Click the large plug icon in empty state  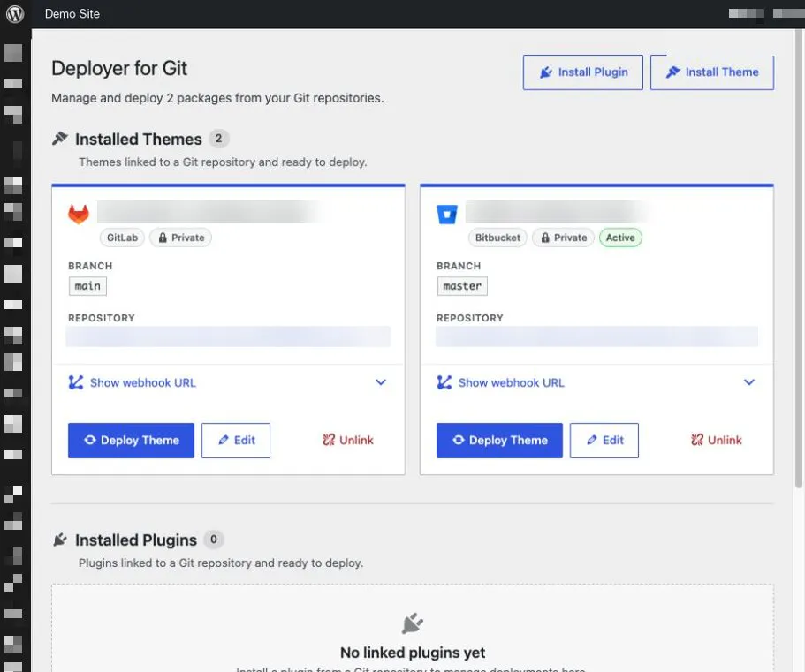coord(413,623)
